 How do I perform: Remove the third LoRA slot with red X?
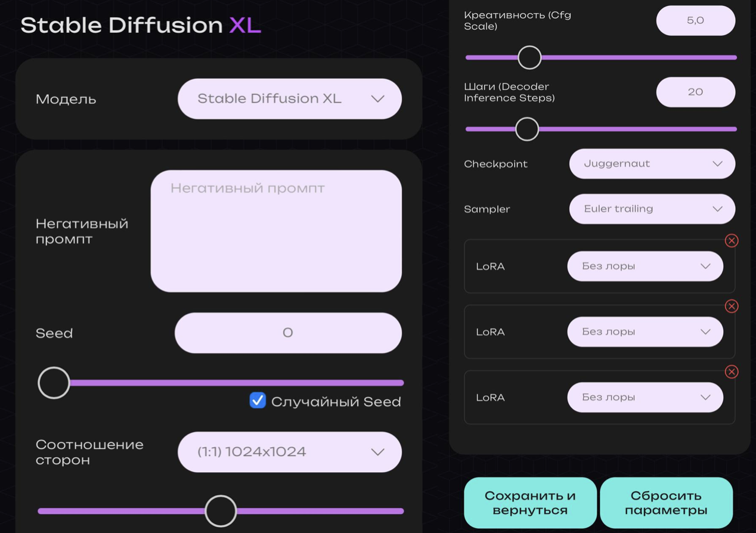tap(732, 371)
